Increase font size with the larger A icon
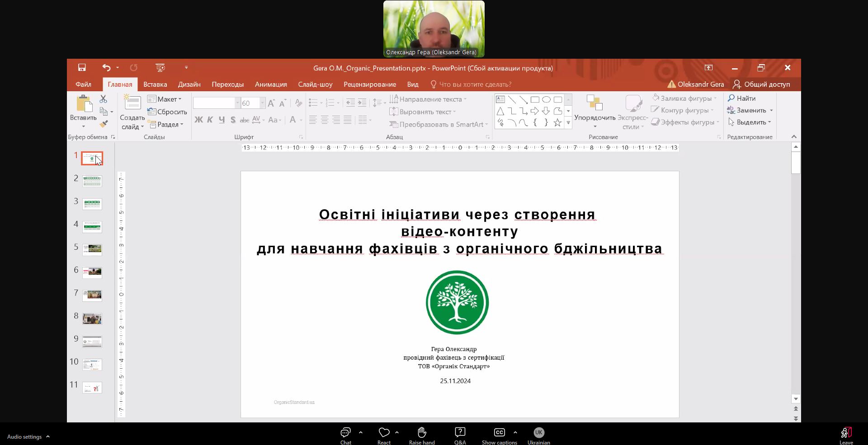 coord(271,103)
